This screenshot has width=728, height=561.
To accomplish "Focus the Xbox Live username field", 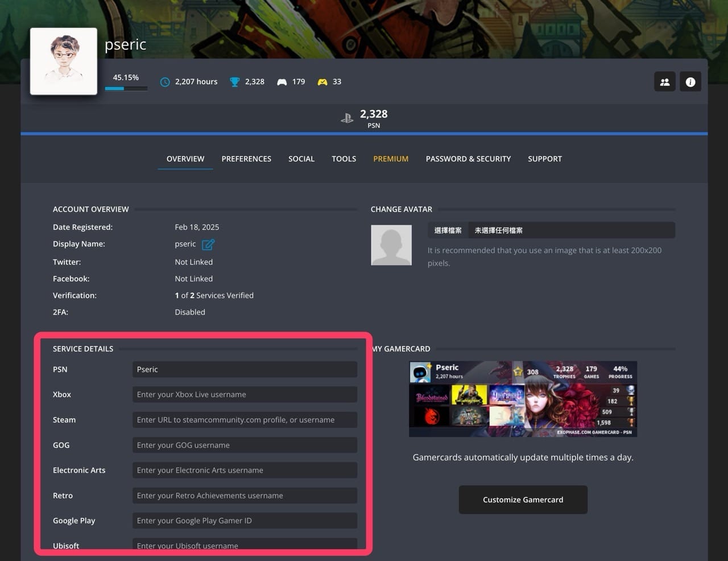I will (x=245, y=394).
